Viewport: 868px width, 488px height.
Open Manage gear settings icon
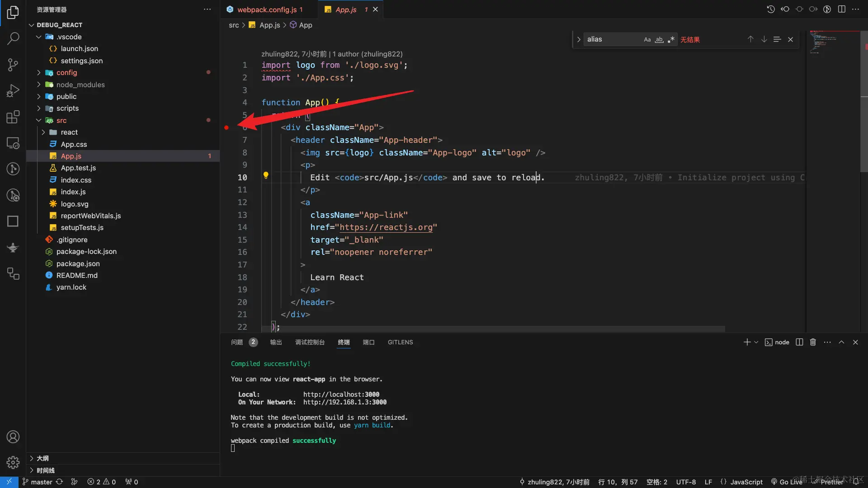[13, 462]
